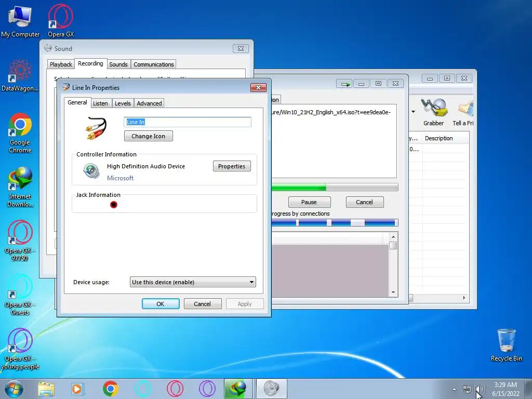Open controller Properties button
The width and height of the screenshot is (532, 399).
click(x=232, y=166)
